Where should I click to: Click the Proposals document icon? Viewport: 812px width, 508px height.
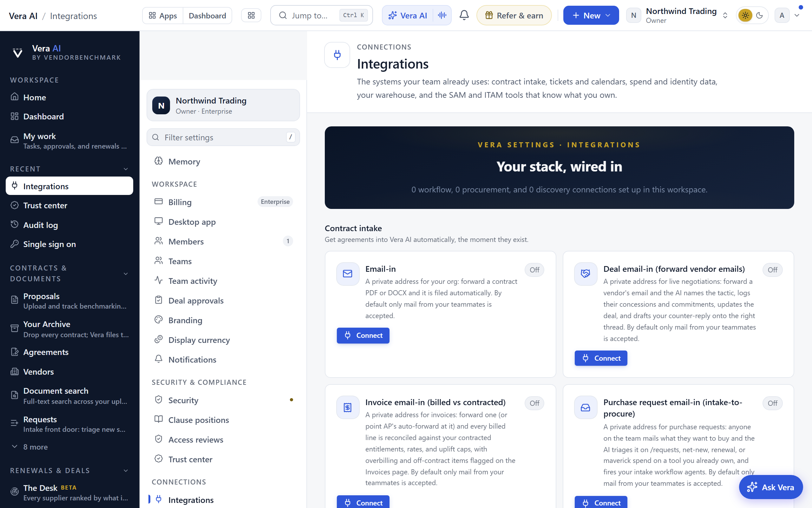(14, 300)
